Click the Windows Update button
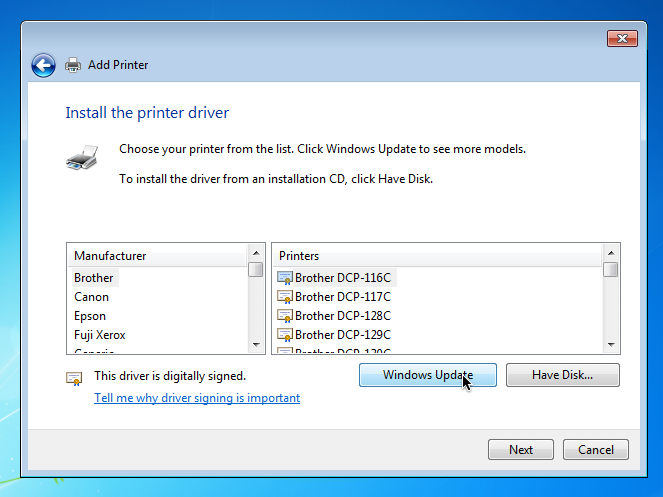Image resolution: width=663 pixels, height=497 pixels. click(x=428, y=375)
